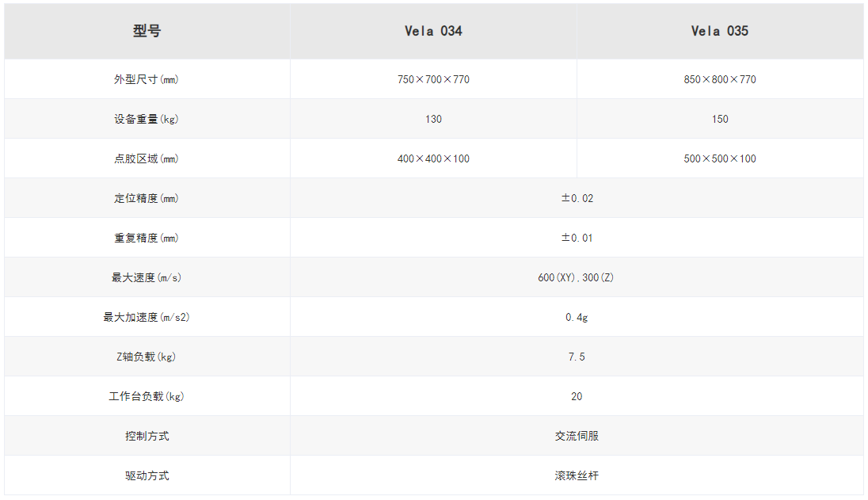Viewport: 868px width, 500px height.
Task: Click the 0.4g acceleration value
Action: tap(577, 317)
